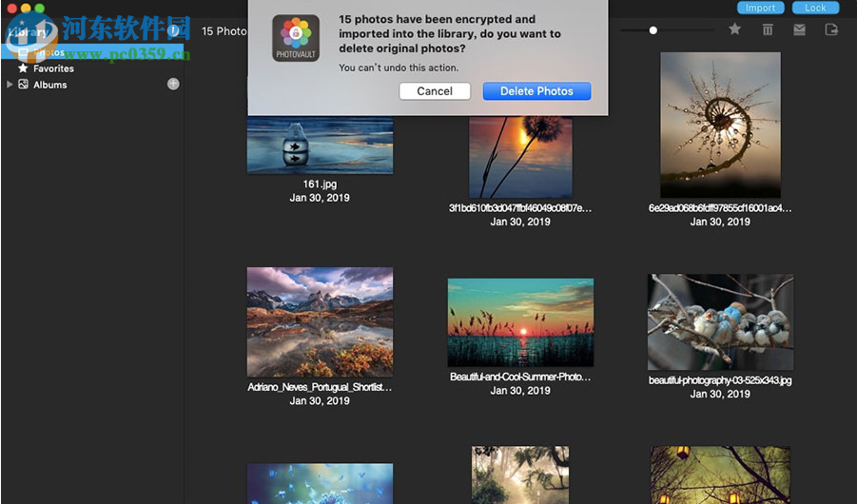
Task: Click the Beautiful-and-Cool-Summer-Photo file name
Action: [x=520, y=377]
